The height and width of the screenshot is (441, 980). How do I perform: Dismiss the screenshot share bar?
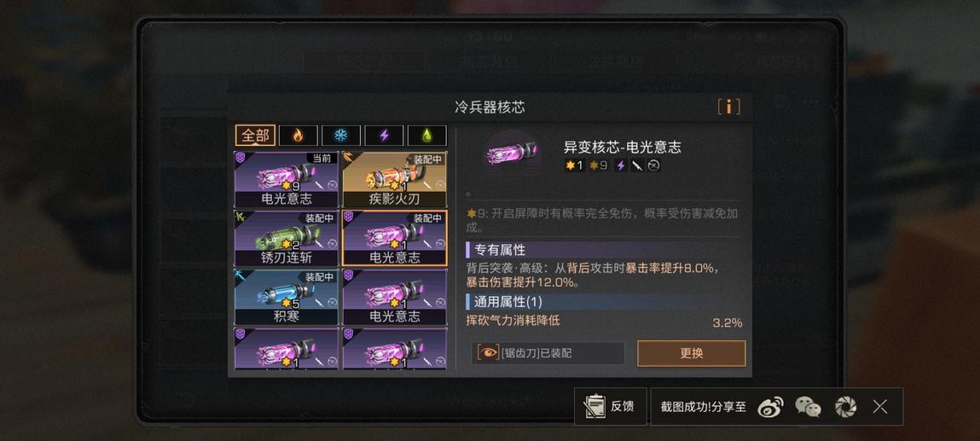click(x=880, y=407)
